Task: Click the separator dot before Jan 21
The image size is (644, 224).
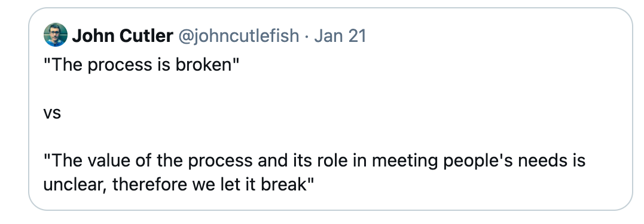Action: 306,37
